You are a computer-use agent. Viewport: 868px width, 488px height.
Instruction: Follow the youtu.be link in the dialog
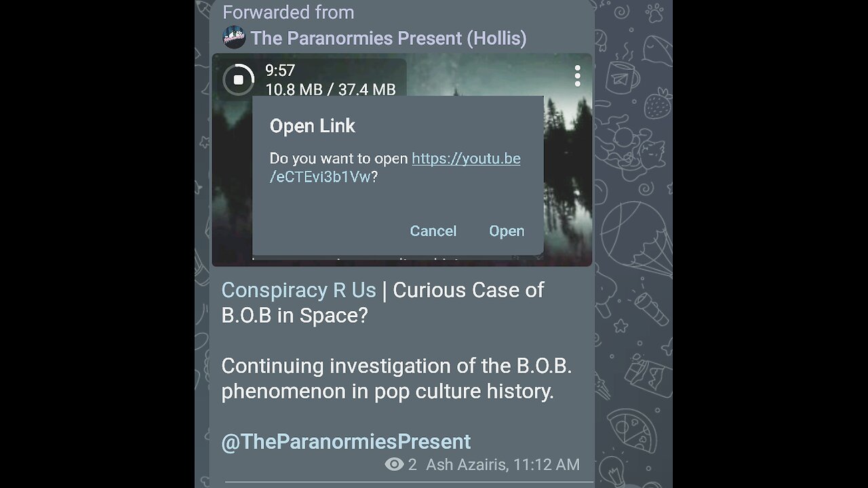(395, 168)
